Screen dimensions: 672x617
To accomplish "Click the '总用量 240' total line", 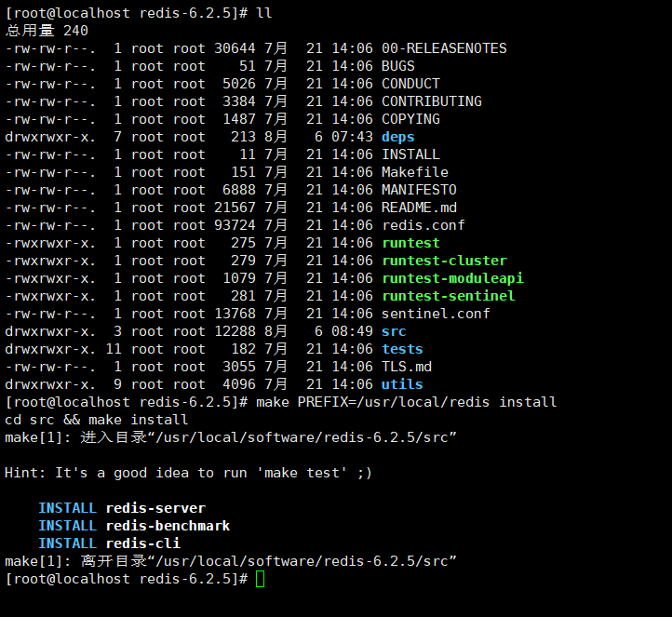I will (x=47, y=31).
